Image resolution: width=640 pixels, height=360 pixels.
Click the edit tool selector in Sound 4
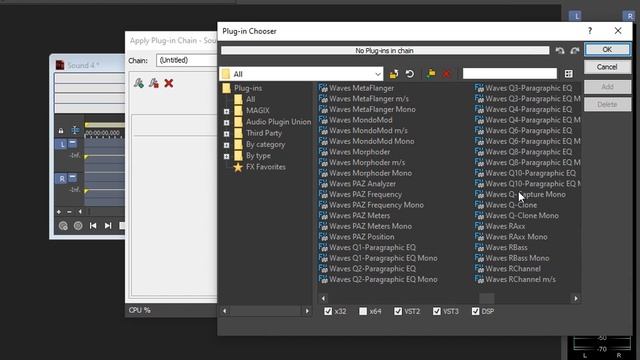(x=76, y=130)
